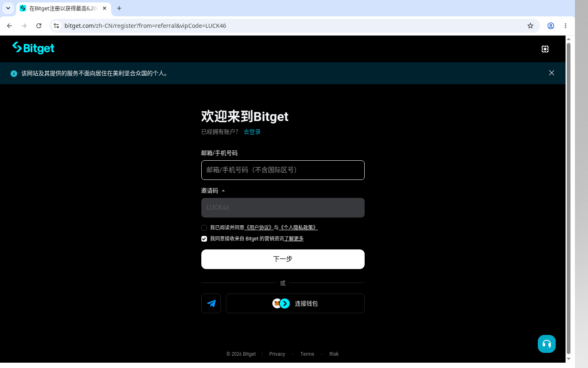Reload the page with the refresh icon

tap(39, 26)
